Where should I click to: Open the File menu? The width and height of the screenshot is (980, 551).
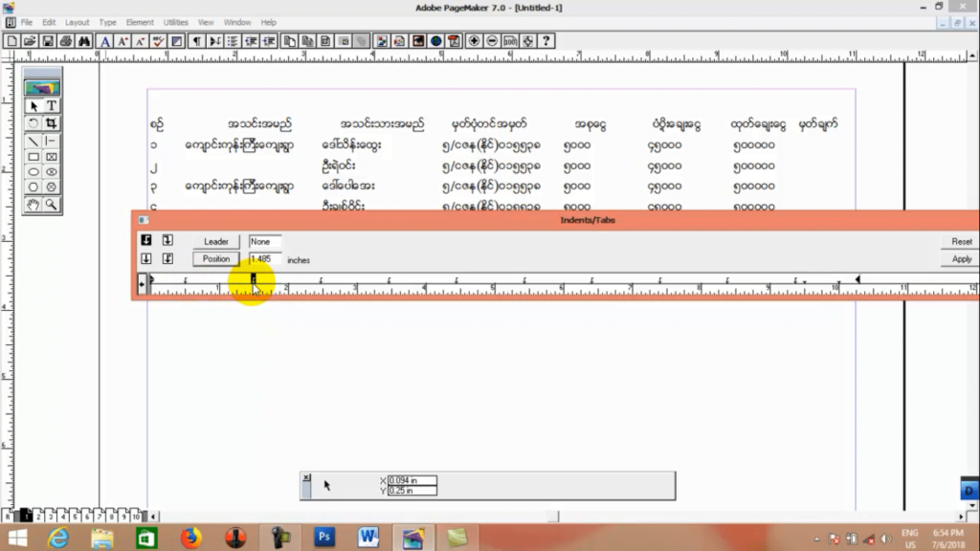[x=26, y=23]
